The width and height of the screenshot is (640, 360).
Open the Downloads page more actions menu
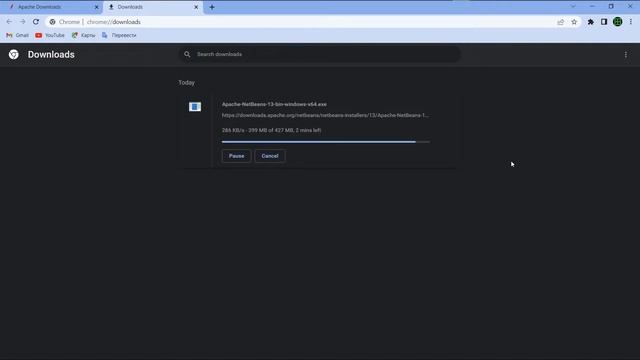pos(625,55)
